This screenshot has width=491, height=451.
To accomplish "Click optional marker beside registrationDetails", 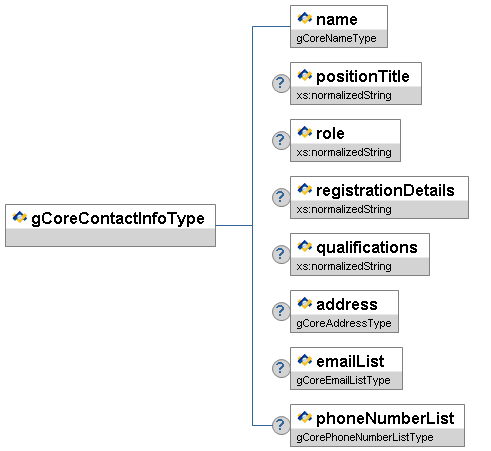I will [281, 197].
